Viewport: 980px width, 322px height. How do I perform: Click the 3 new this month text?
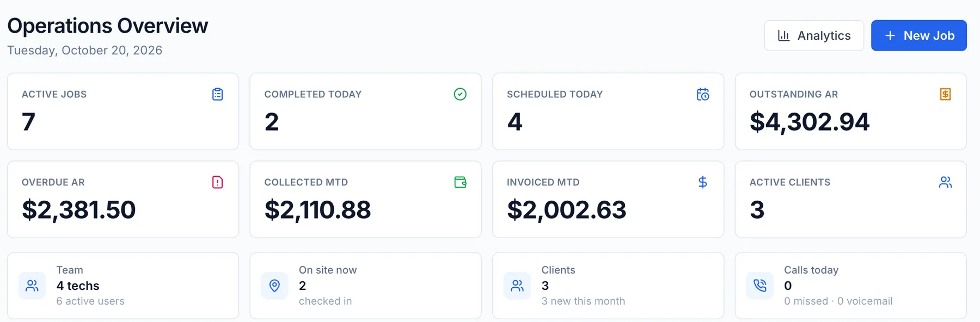pos(583,301)
